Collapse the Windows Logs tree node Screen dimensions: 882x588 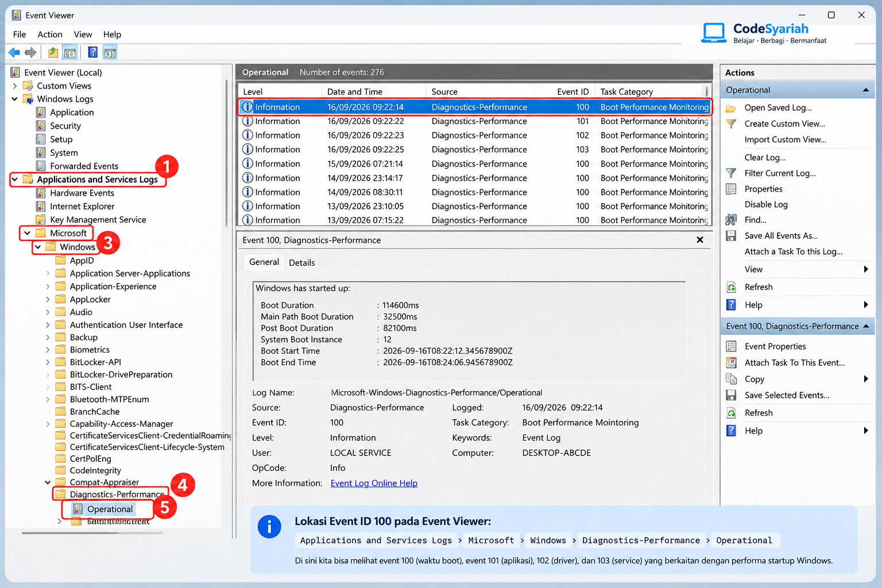pos(15,99)
